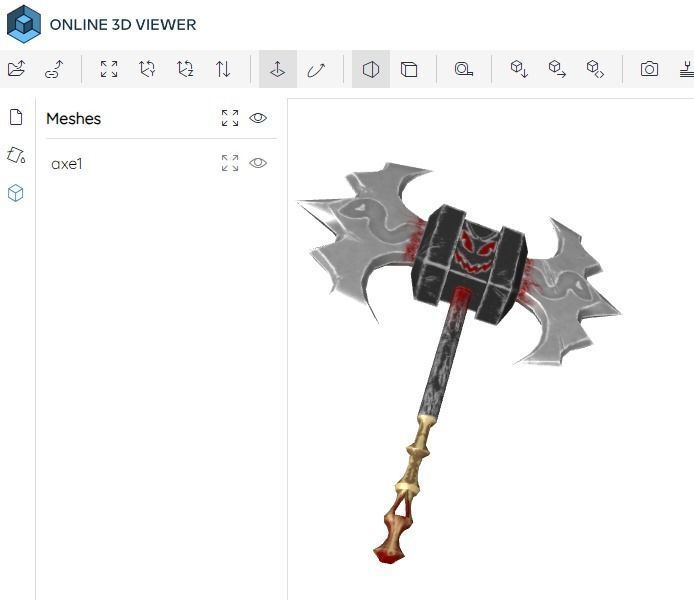
Task: Open the Materials panel in sidebar
Action: pyautogui.click(x=16, y=155)
